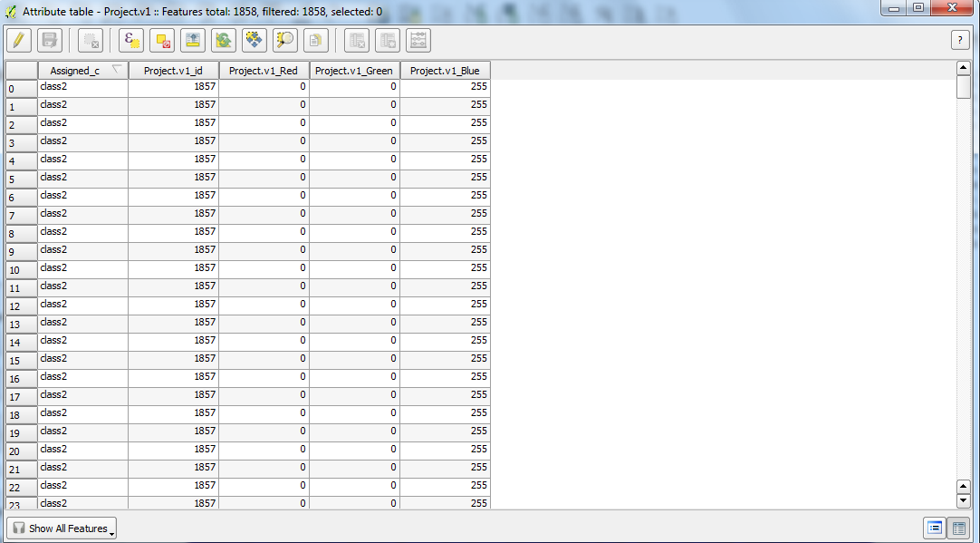Click the Project.v1_Red column header

[x=264, y=71]
